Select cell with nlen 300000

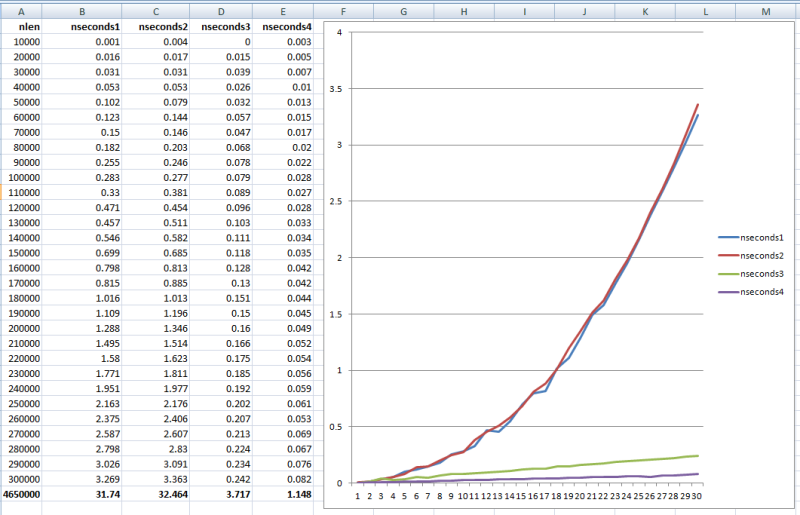click(x=21, y=479)
